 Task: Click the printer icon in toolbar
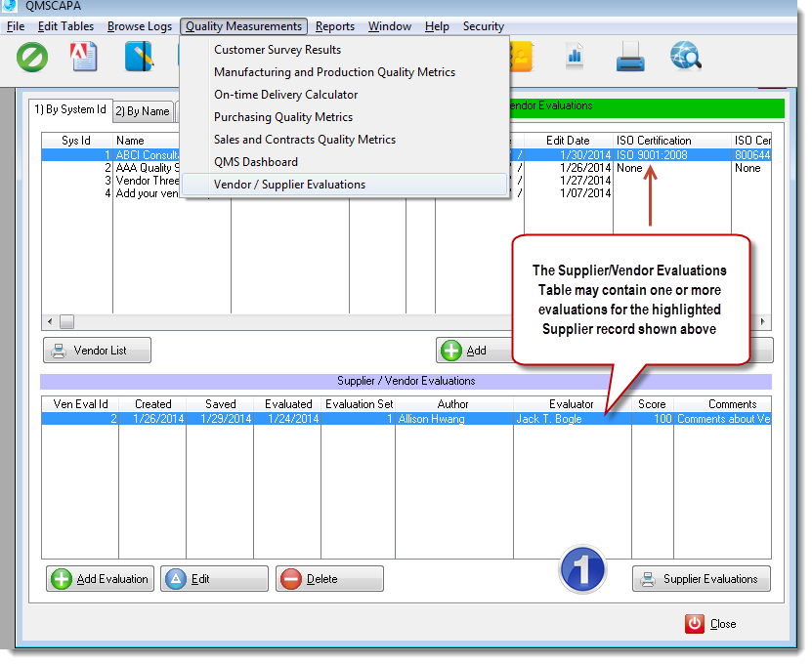(630, 60)
